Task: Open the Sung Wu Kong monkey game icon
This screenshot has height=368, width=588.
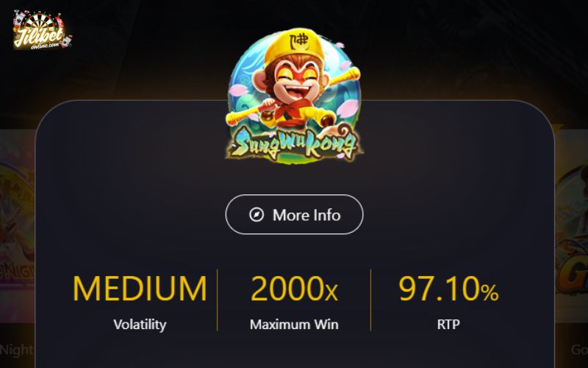Action: click(294, 96)
